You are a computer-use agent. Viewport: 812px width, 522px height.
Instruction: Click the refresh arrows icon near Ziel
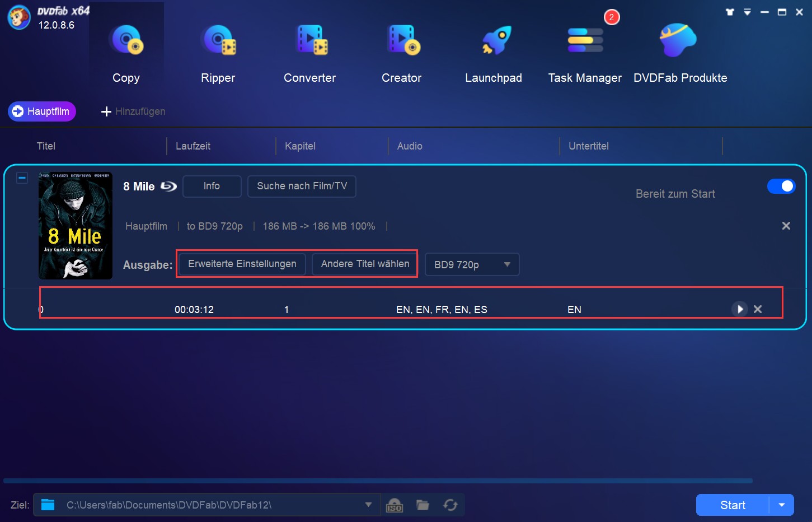click(450, 505)
